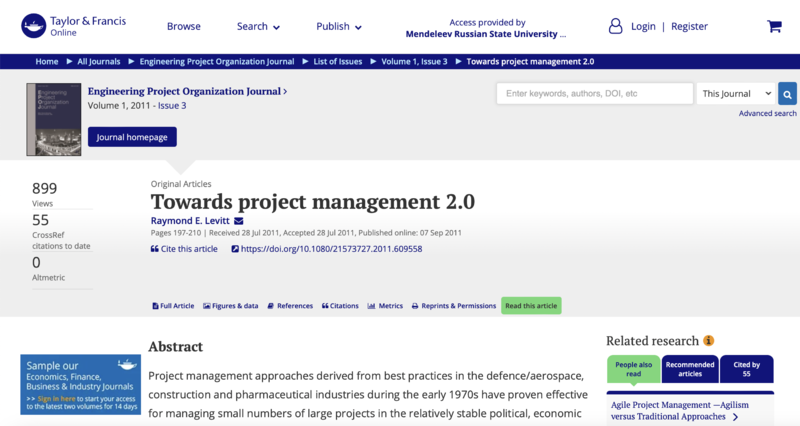Click the Journal homepage button
Screen dimensions: 800x426
point(132,137)
